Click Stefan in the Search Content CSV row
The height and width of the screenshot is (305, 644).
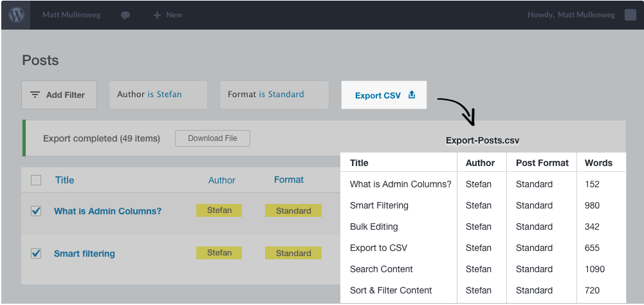point(479,269)
